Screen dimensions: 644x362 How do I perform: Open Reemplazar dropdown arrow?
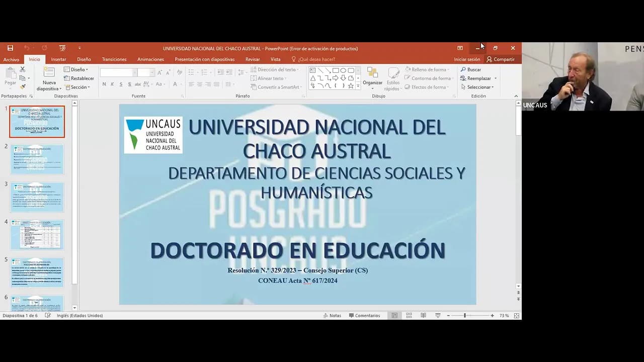coord(496,78)
